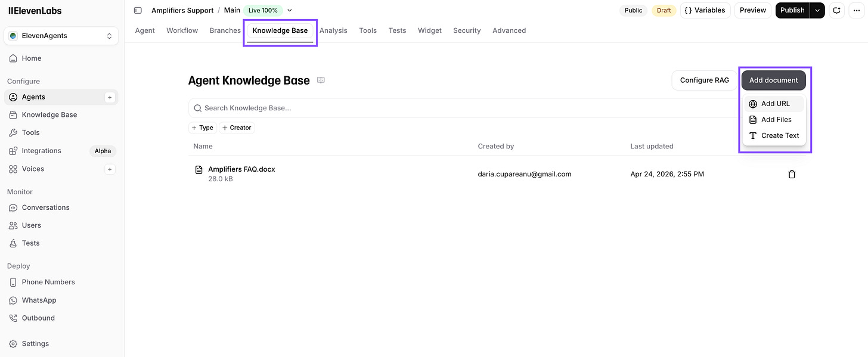Switch to the Tools tab
Image resolution: width=868 pixels, height=357 pixels.
point(368,30)
